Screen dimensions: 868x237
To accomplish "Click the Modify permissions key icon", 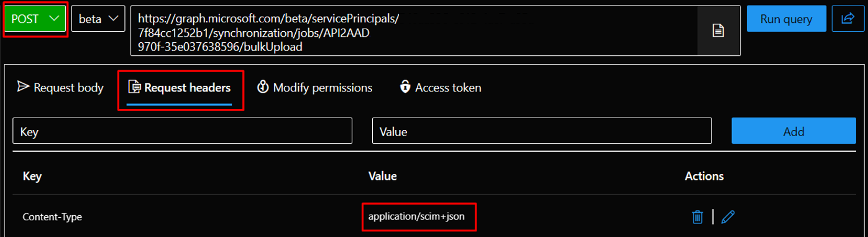I will pyautogui.click(x=263, y=86).
